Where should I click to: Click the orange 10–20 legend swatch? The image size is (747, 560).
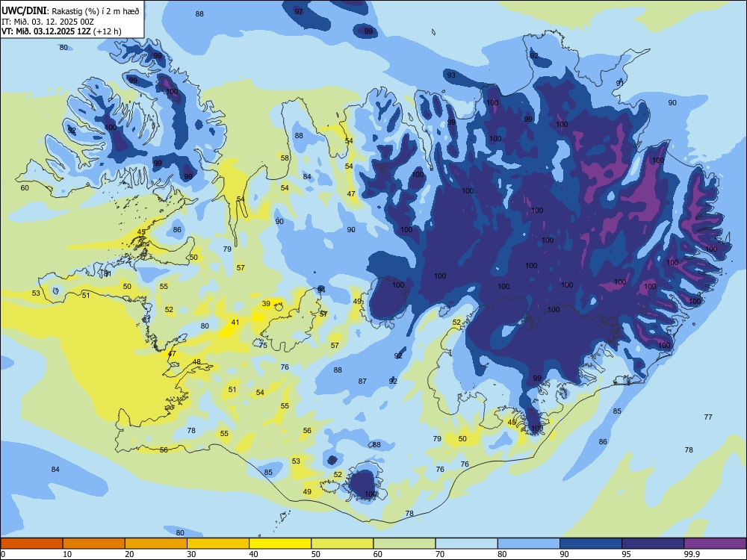click(94, 544)
